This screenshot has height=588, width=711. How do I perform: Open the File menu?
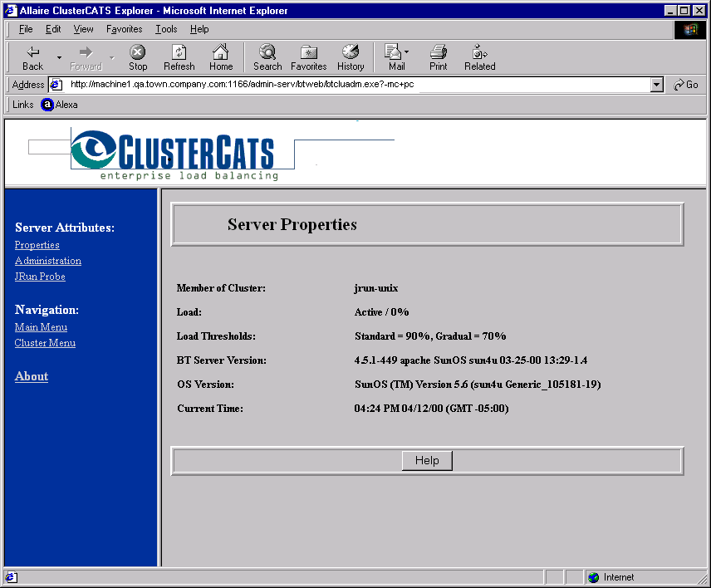coord(26,29)
